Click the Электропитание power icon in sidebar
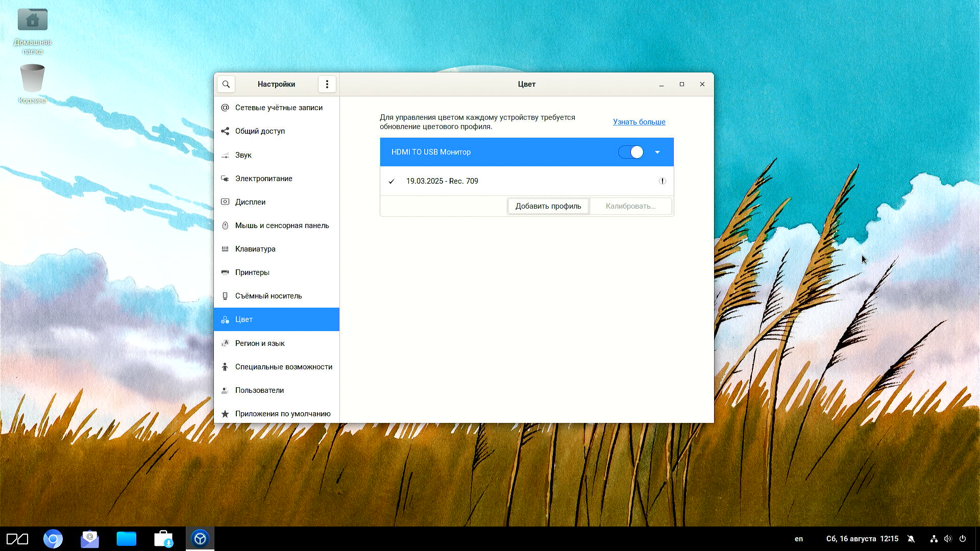The image size is (980, 551). [x=225, y=179]
